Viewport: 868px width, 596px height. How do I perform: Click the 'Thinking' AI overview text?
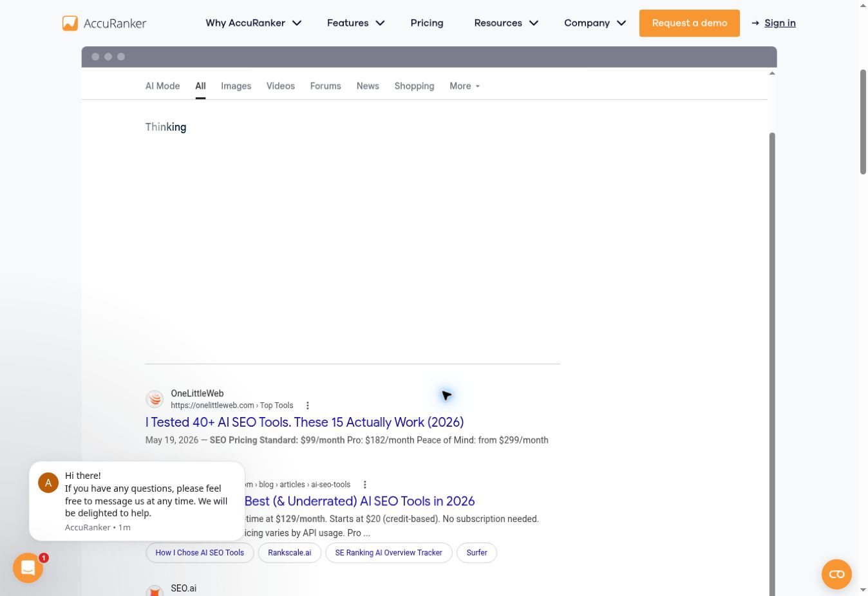(165, 127)
